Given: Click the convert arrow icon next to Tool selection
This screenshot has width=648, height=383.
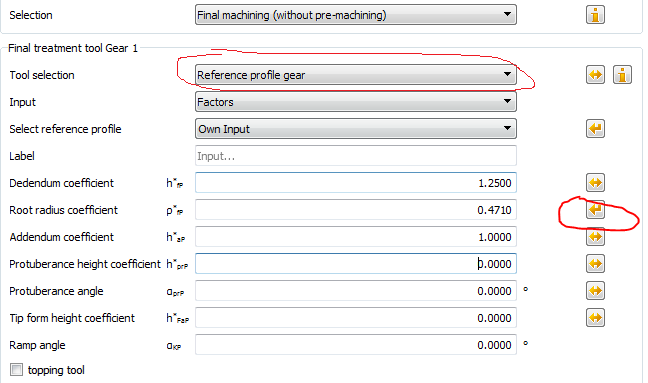Looking at the screenshot, I should (x=595, y=75).
